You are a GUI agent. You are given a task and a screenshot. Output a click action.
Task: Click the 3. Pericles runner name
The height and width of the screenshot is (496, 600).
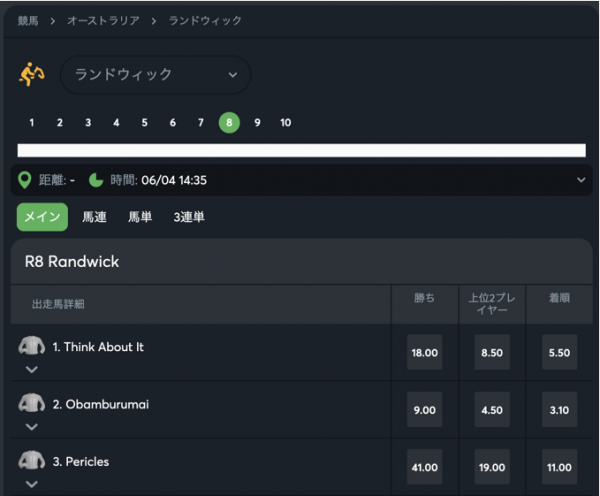(81, 462)
